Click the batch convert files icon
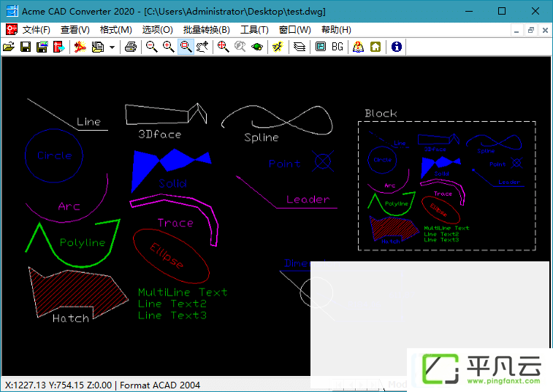Image resolution: width=553 pixels, height=392 pixels. tap(98, 47)
